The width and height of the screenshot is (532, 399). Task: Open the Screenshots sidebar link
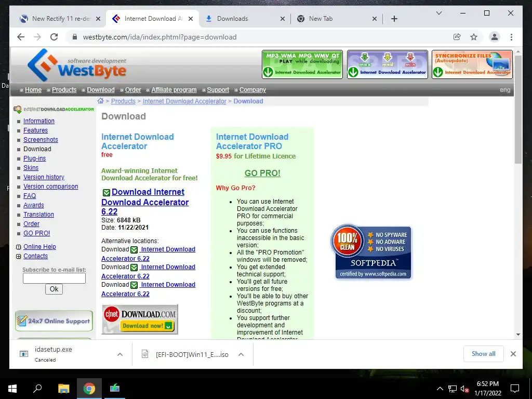[x=41, y=139]
